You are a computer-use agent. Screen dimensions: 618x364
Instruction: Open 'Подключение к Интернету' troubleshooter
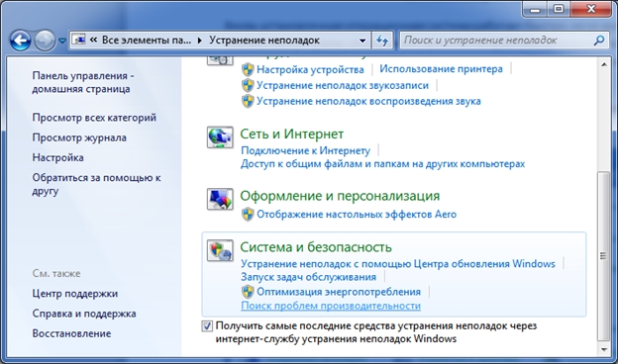(305, 150)
